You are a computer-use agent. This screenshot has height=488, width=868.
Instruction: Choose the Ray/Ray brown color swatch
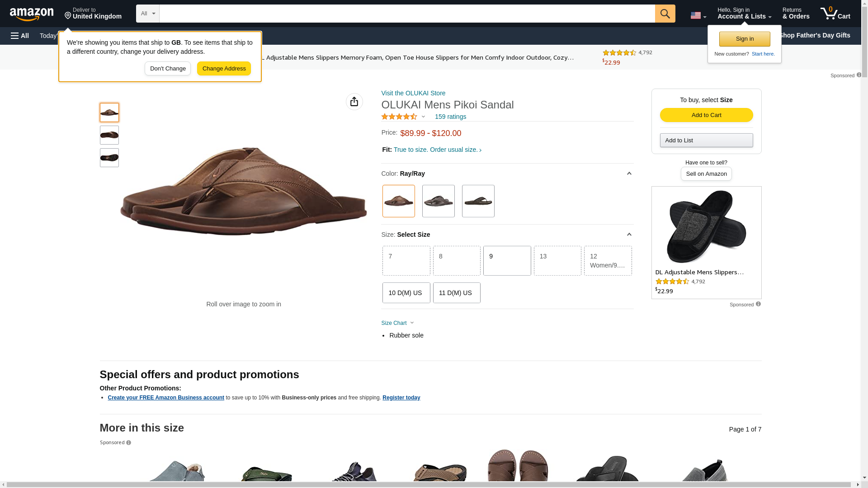point(398,201)
